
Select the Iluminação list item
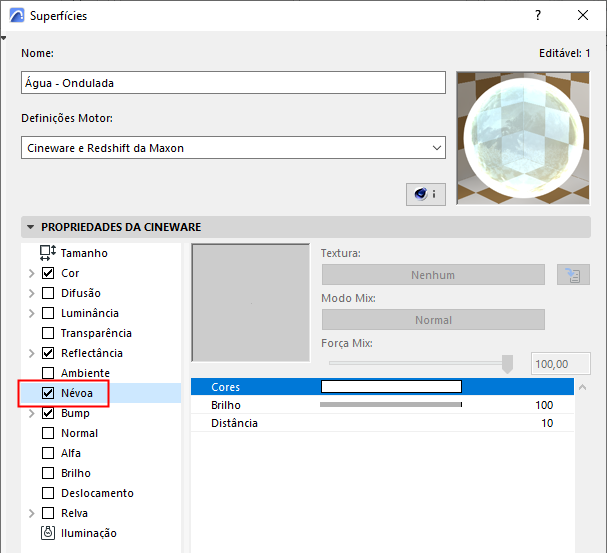(89, 533)
